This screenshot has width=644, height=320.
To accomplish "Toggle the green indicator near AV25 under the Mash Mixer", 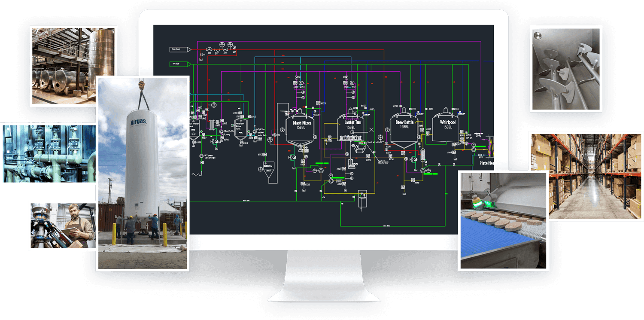I will pos(322,163).
